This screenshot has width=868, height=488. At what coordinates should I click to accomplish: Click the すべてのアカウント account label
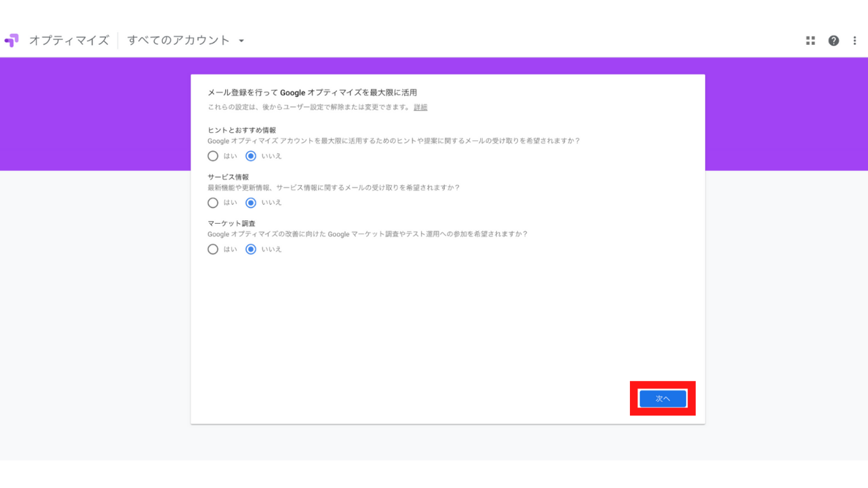tap(179, 41)
